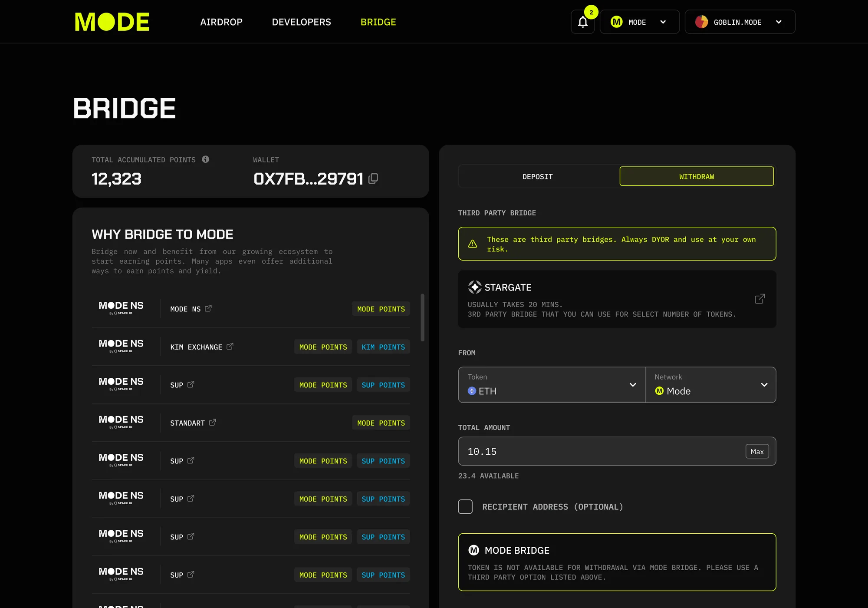Open the notifications bell icon
Image resolution: width=868 pixels, height=608 pixels.
point(582,22)
